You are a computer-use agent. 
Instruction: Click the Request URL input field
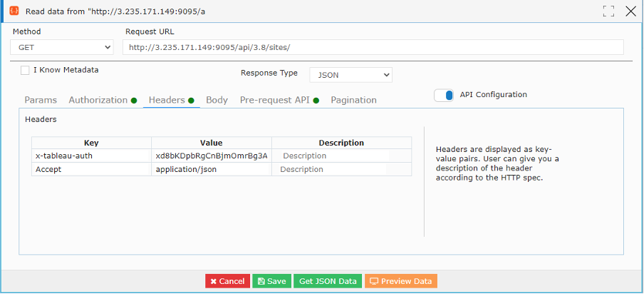pyautogui.click(x=373, y=47)
